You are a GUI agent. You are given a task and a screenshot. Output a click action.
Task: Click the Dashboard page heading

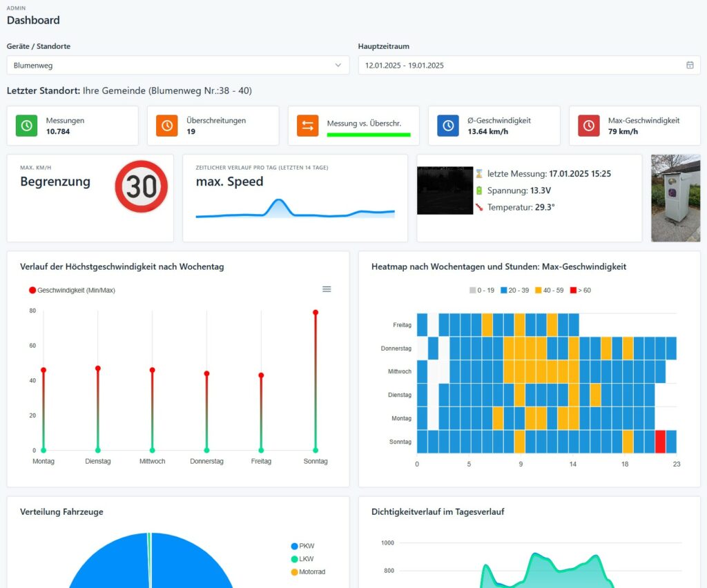tap(33, 20)
